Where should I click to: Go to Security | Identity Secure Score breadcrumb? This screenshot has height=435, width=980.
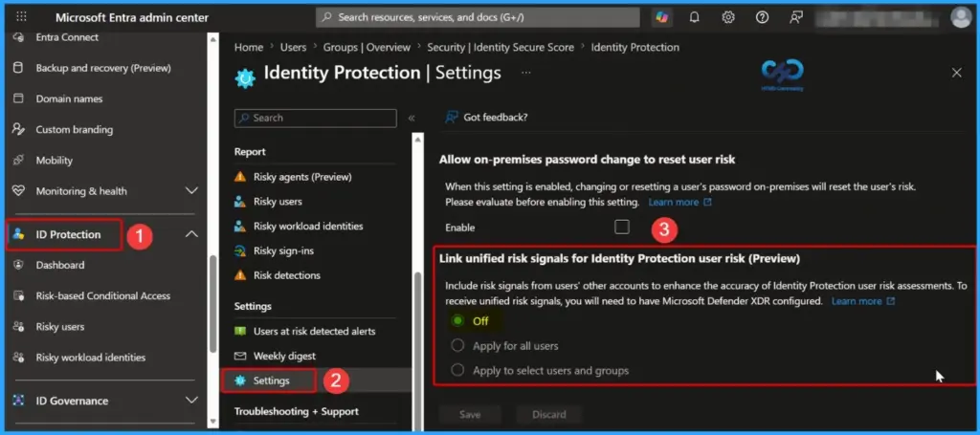[x=501, y=48]
